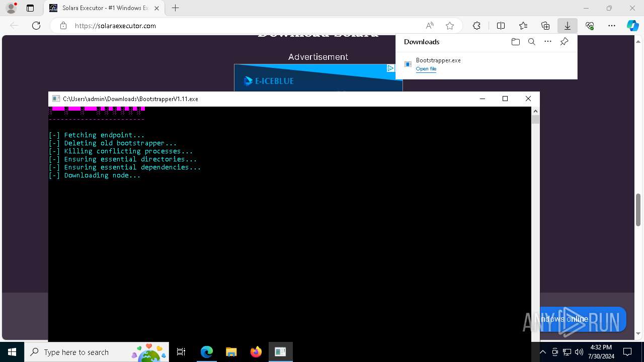This screenshot has height=362, width=644.
Task: Open Collections in Edge toolbar
Action: [x=545, y=26]
